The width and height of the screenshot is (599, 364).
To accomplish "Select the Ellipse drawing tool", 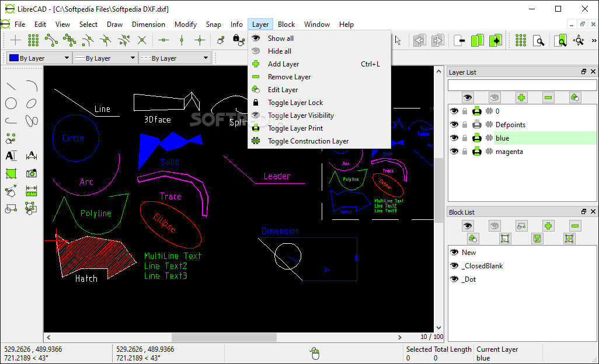I will pyautogui.click(x=32, y=103).
